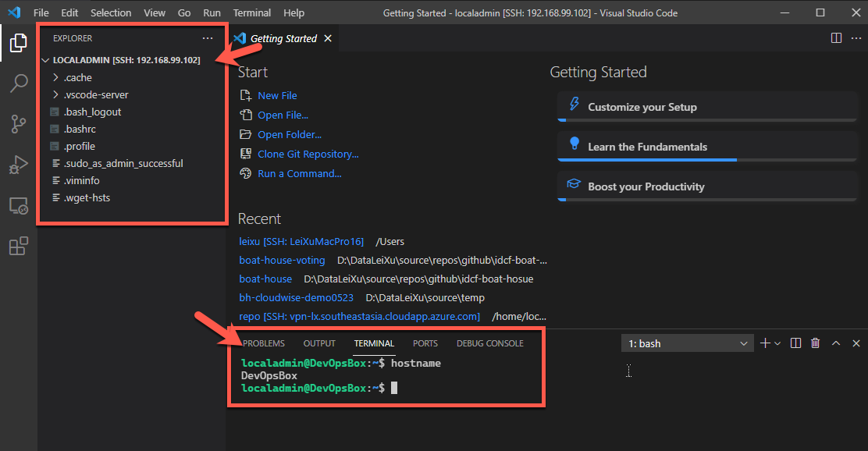Open recent leixu SSH LeiXuMacPro16 entry
The width and height of the screenshot is (868, 451).
(301, 241)
